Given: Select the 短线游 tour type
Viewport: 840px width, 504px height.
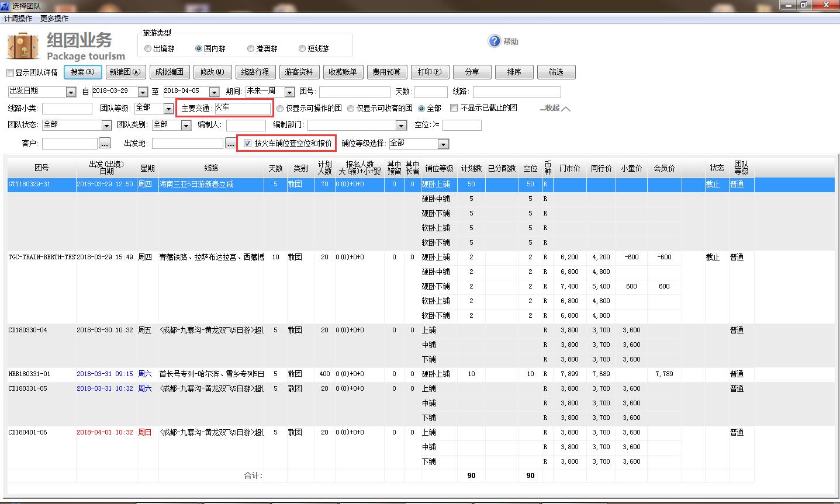Looking at the screenshot, I should coord(314,49).
